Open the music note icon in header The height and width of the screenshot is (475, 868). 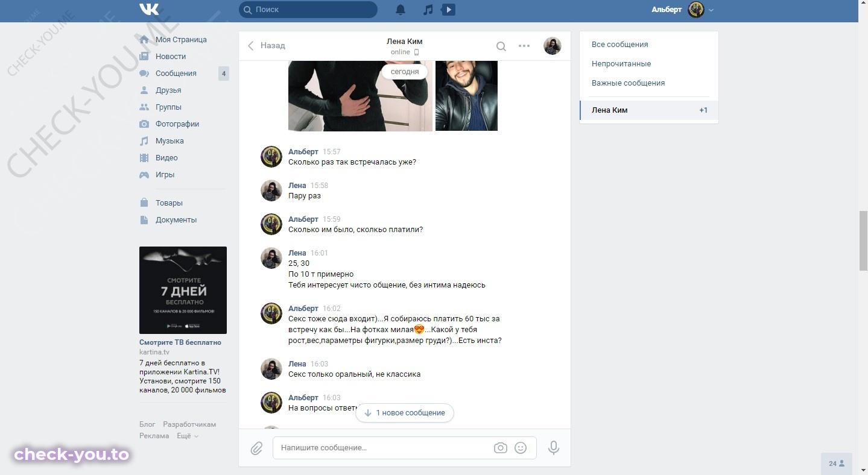(428, 10)
